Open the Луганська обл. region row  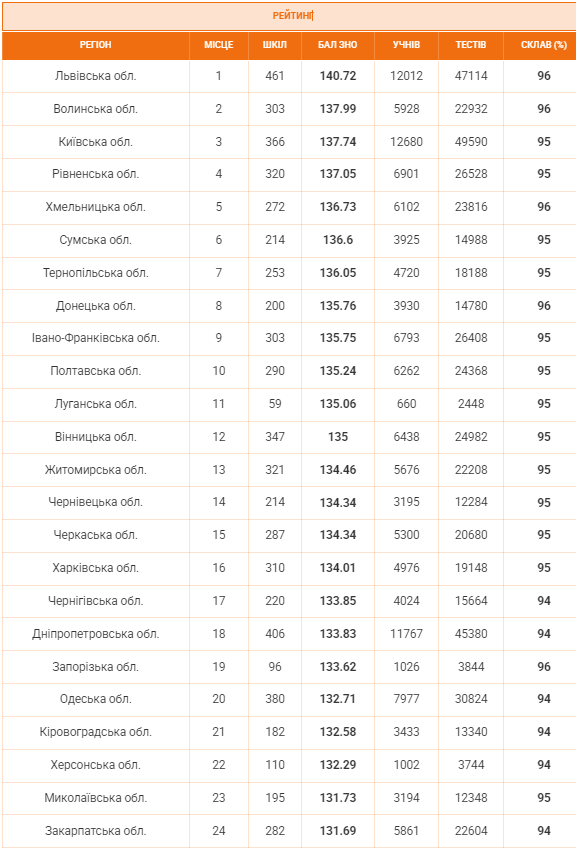289,404
